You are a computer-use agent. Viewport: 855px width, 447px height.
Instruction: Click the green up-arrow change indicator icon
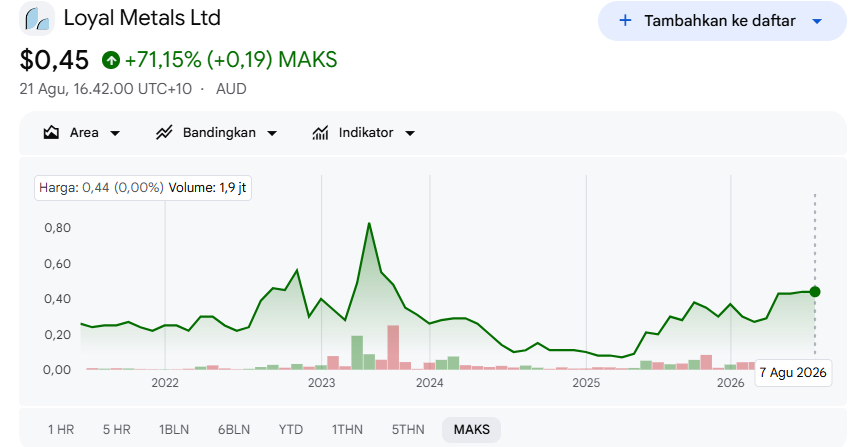111,60
